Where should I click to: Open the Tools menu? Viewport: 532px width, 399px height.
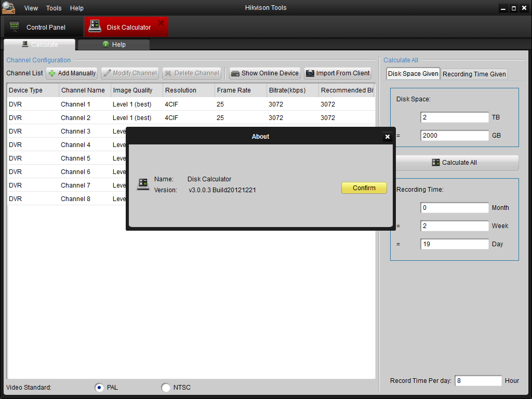[54, 8]
